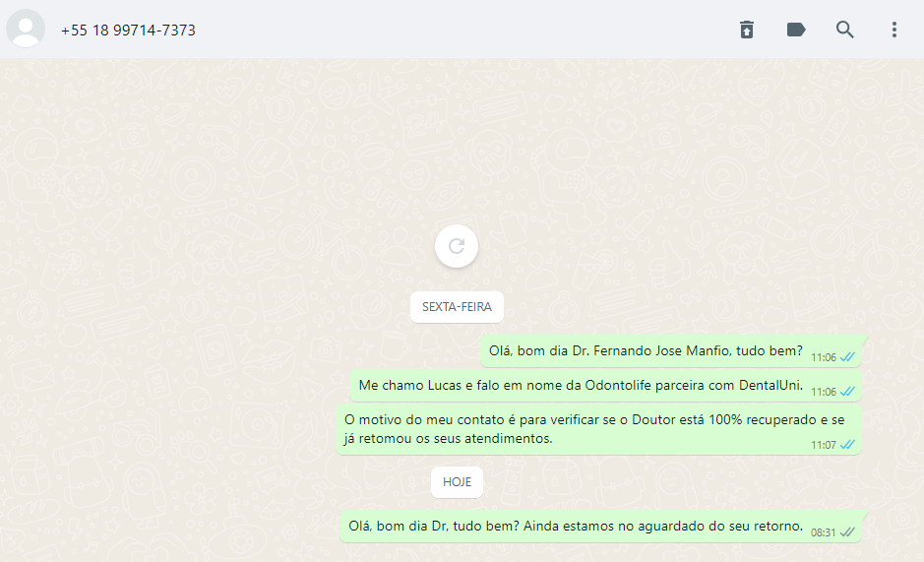
Task: Click the 11:07 timestamp
Action: tap(824, 445)
